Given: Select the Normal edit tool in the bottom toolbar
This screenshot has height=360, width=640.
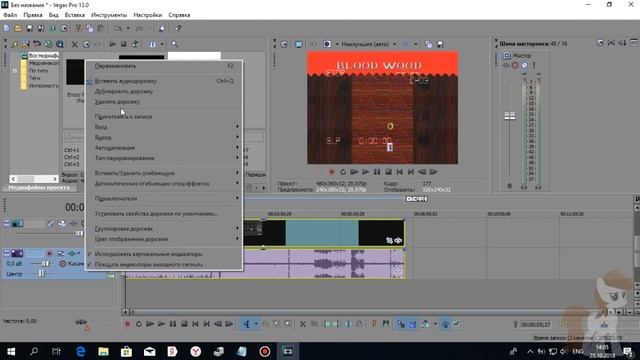Looking at the screenshot, I should [247, 324].
